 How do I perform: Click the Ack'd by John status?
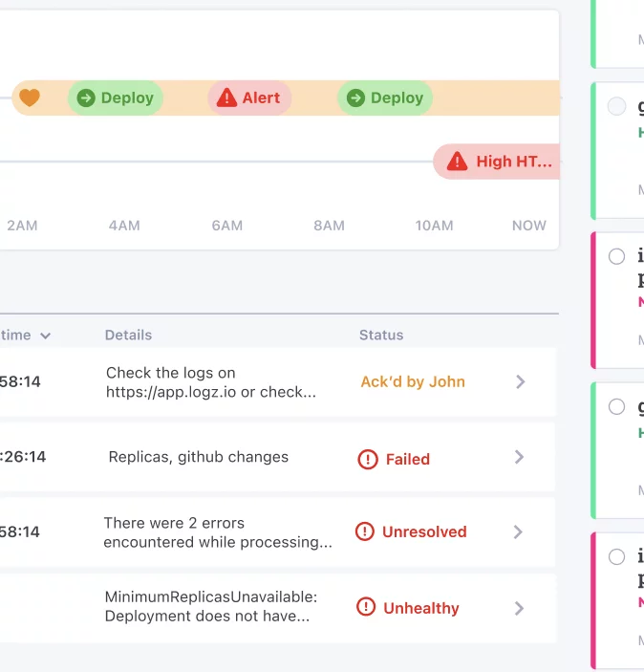pyautogui.click(x=413, y=381)
